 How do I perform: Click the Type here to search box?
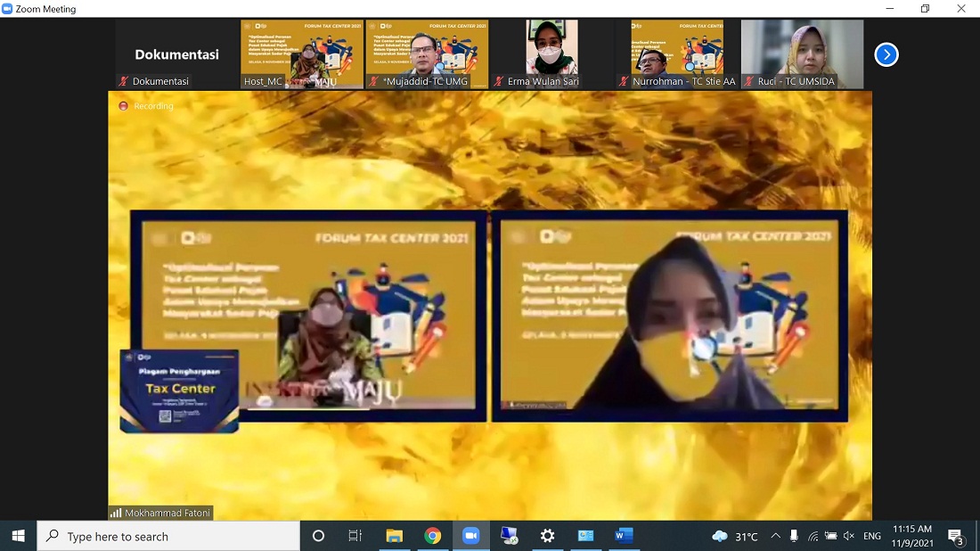pyautogui.click(x=169, y=536)
